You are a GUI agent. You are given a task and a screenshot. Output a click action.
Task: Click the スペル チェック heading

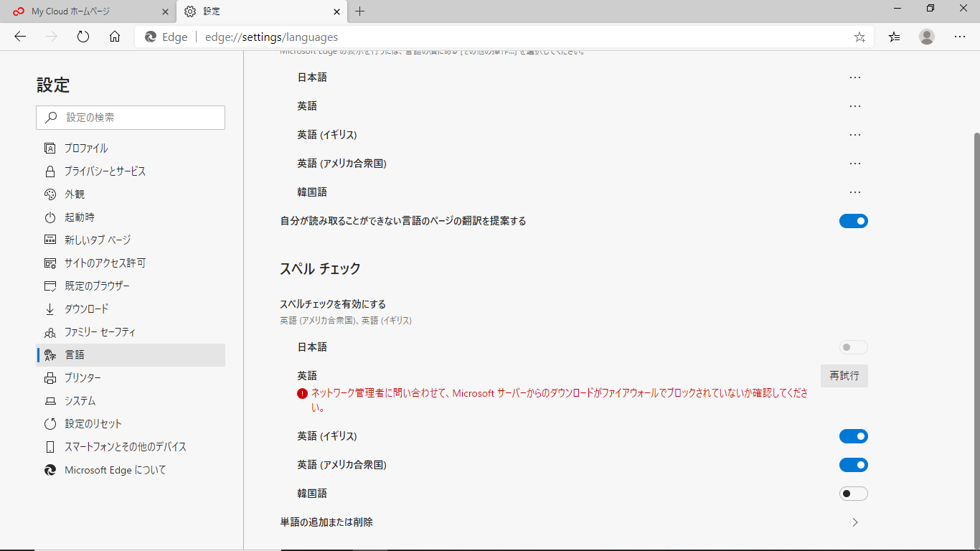coord(320,269)
